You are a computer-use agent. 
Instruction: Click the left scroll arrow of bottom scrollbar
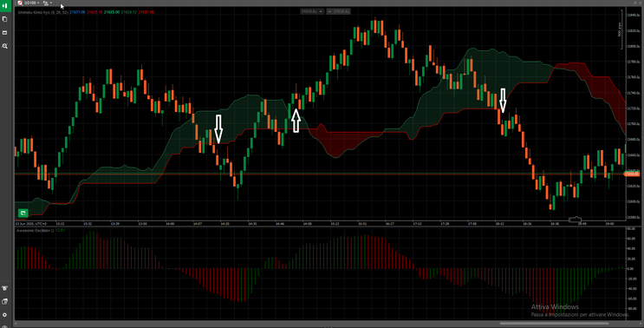pos(16,324)
